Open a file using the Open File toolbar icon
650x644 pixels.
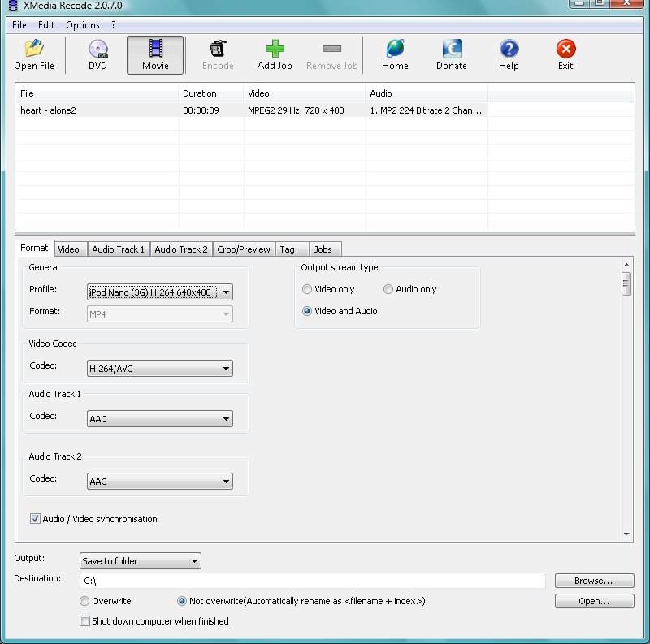pyautogui.click(x=33, y=54)
